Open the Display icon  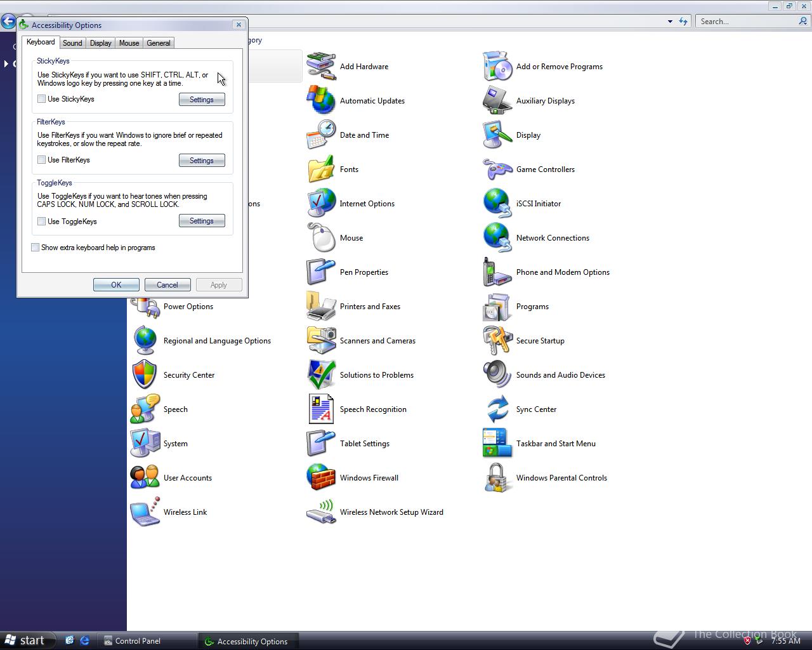pyautogui.click(x=497, y=135)
